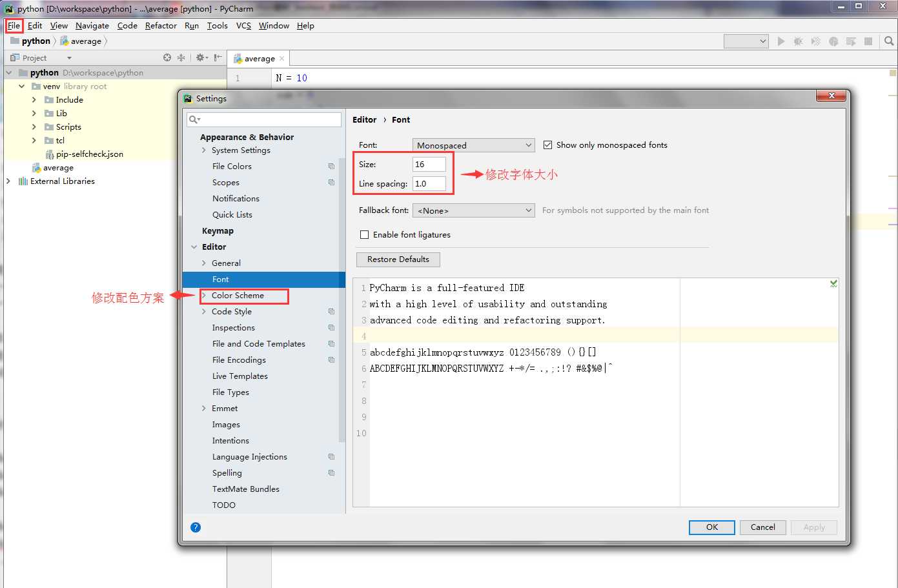This screenshot has width=898, height=588.
Task: Click the Settings help question mark icon
Action: click(x=196, y=527)
